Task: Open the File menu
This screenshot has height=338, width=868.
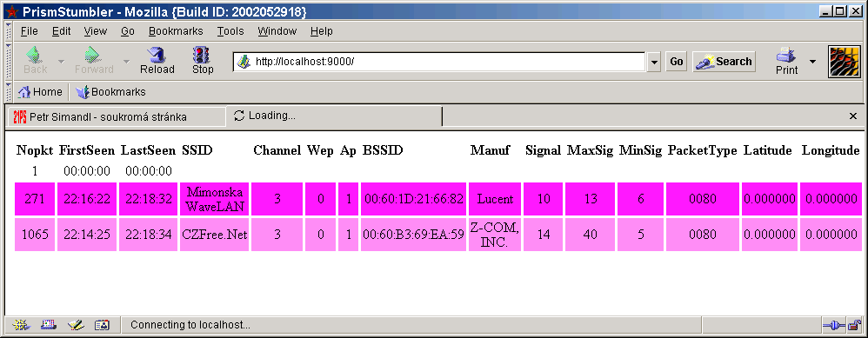Action: coord(29,31)
